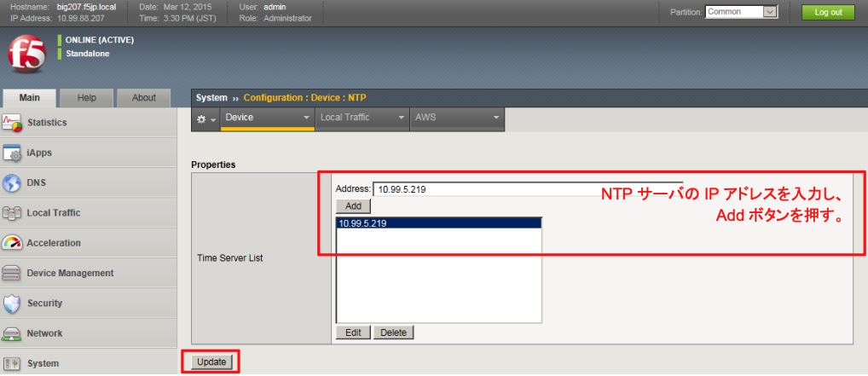Click the Local Traffic servers icon

pos(12,213)
